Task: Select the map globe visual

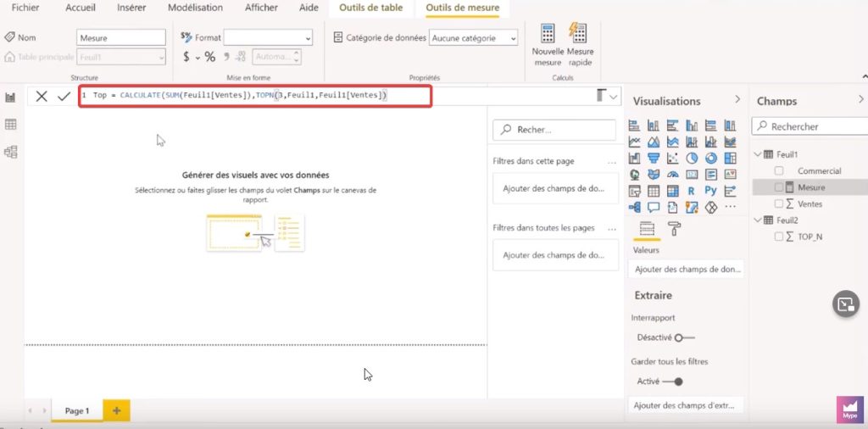Action: (x=634, y=175)
